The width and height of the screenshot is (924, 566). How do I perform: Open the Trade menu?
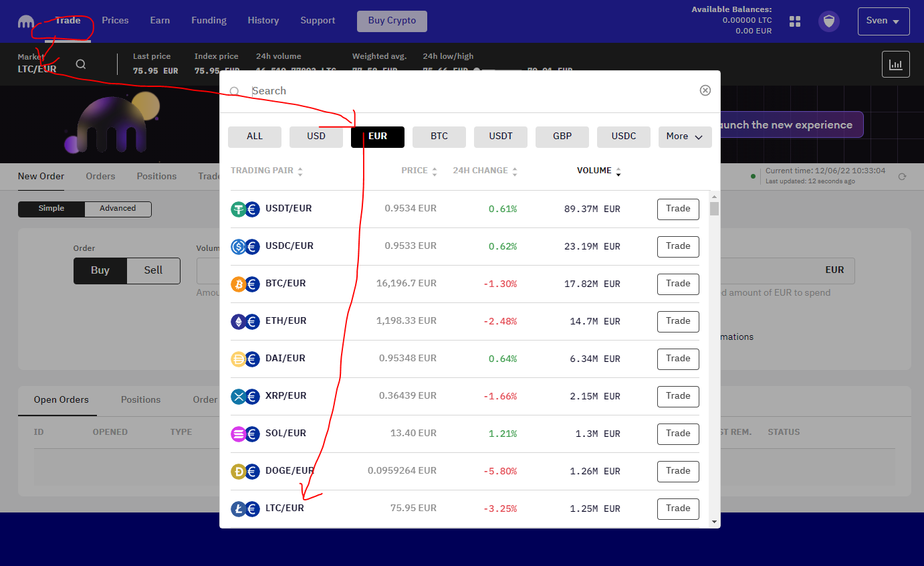point(68,21)
